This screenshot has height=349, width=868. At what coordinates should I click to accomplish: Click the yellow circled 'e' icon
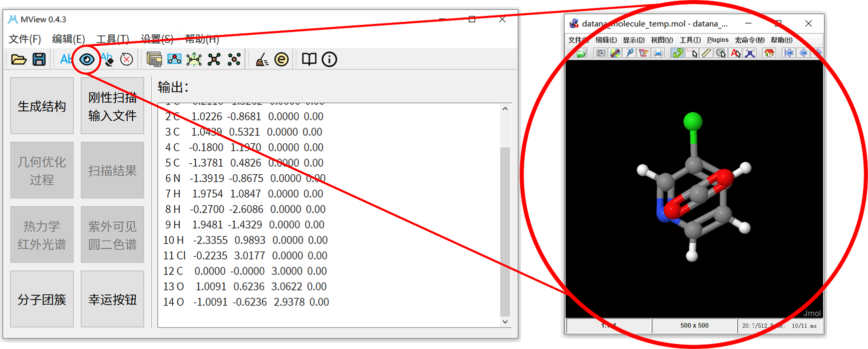coord(282,59)
